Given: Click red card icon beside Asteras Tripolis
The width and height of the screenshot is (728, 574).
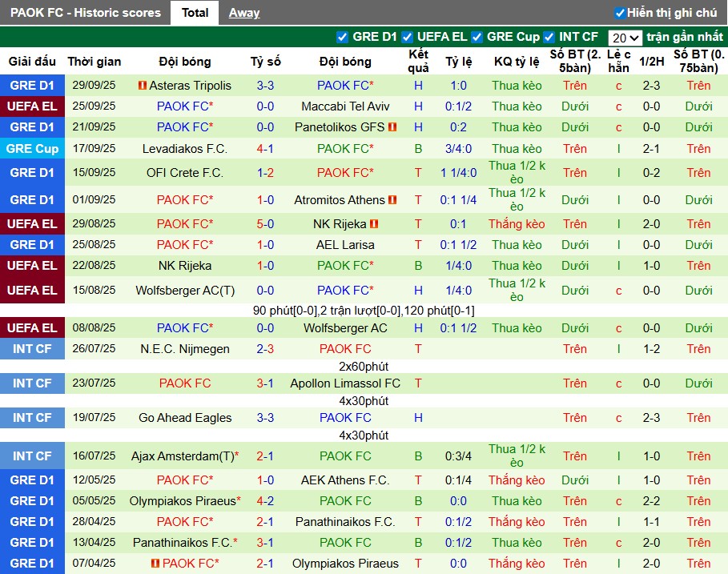Looking at the screenshot, I should (142, 86).
